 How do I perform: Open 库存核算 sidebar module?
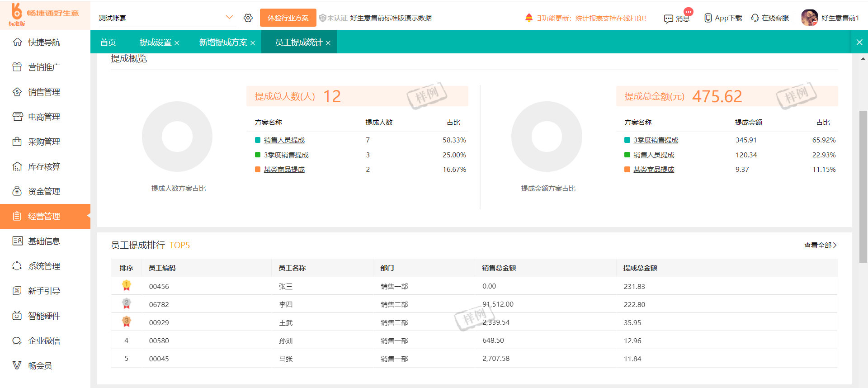point(44,166)
